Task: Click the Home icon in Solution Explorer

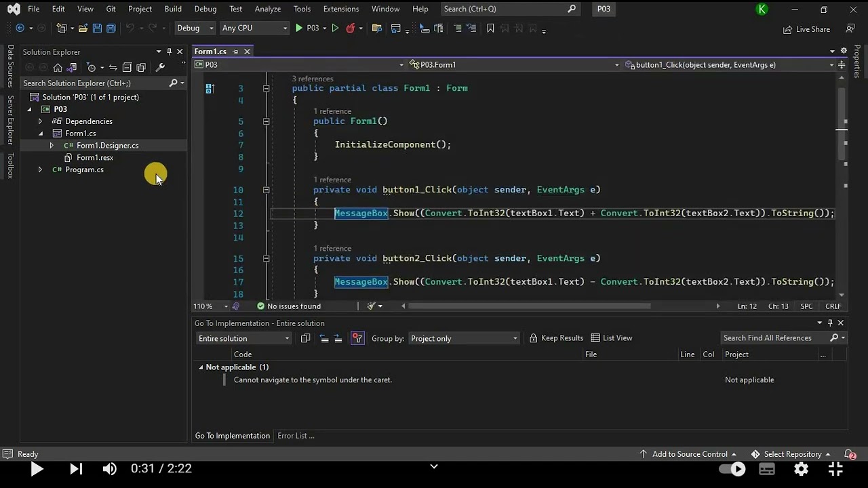Action: tap(58, 67)
